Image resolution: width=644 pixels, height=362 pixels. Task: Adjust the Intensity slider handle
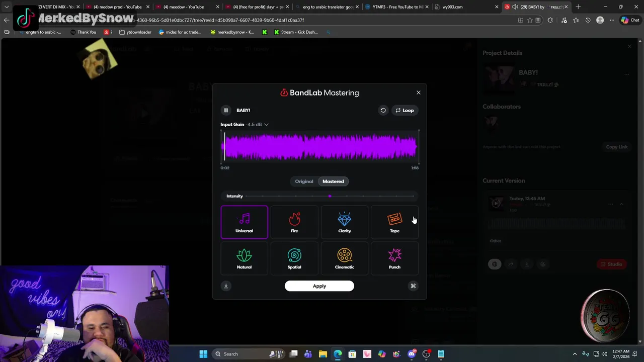click(x=330, y=196)
